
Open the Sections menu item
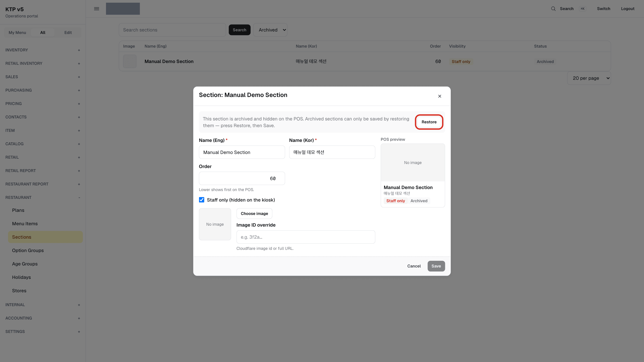click(x=45, y=237)
